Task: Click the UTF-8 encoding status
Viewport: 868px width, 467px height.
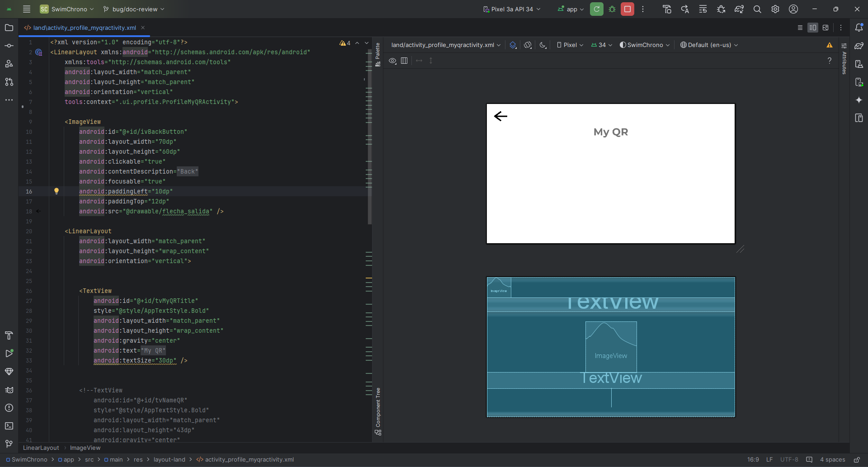Action: point(789,460)
